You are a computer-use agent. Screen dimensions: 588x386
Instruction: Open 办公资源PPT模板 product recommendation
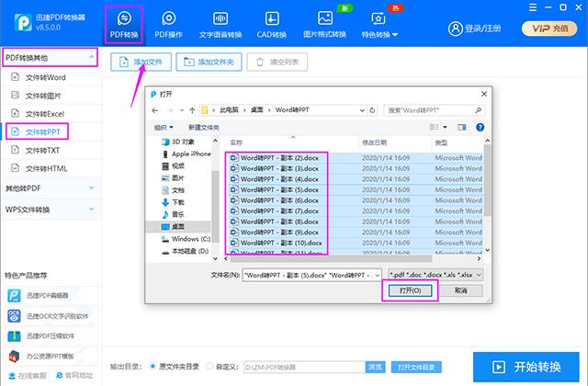[x=51, y=356]
